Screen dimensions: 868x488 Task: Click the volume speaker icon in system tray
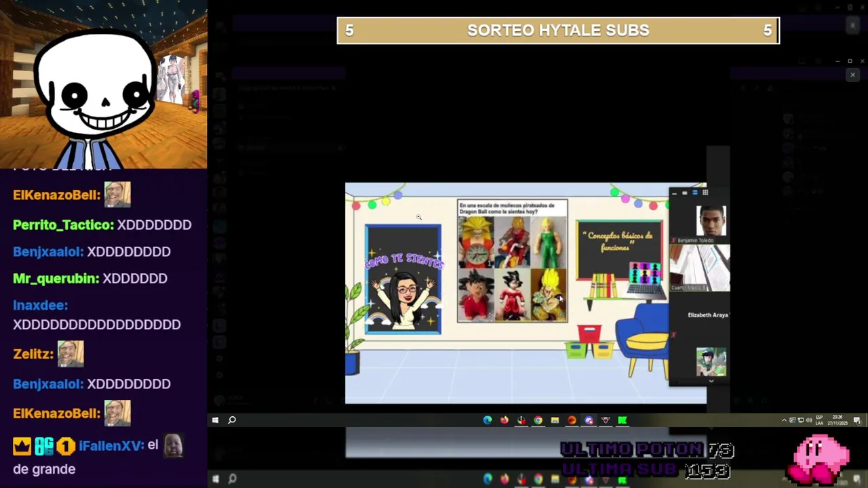coord(809,420)
